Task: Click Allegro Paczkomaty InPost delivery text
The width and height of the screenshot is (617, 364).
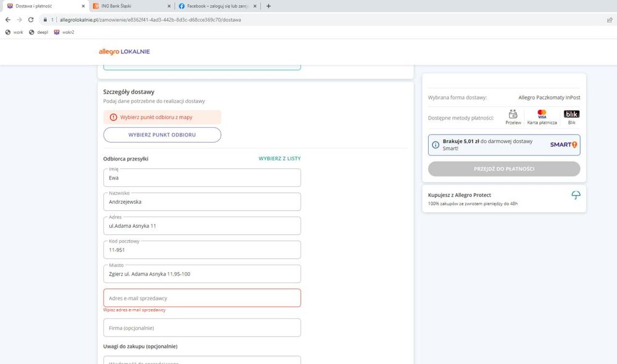Action: coord(549,97)
